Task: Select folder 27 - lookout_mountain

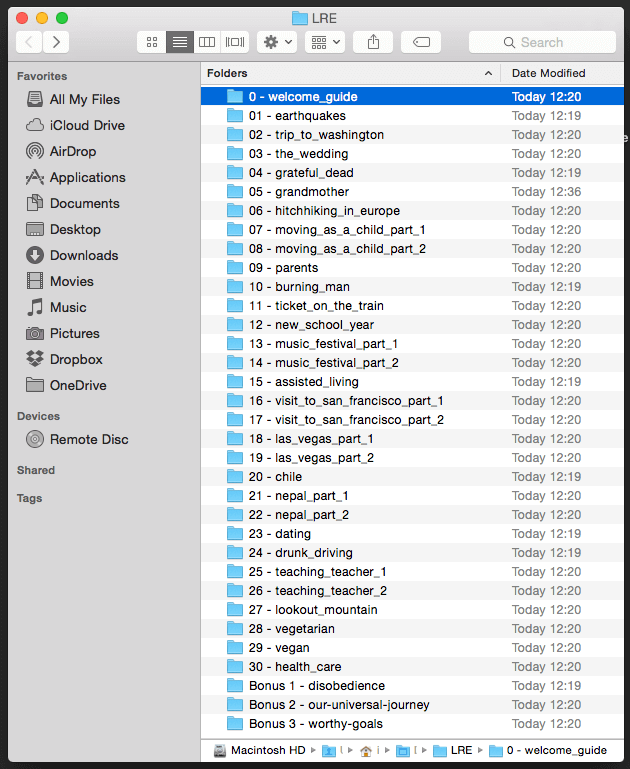Action: [x=412, y=610]
